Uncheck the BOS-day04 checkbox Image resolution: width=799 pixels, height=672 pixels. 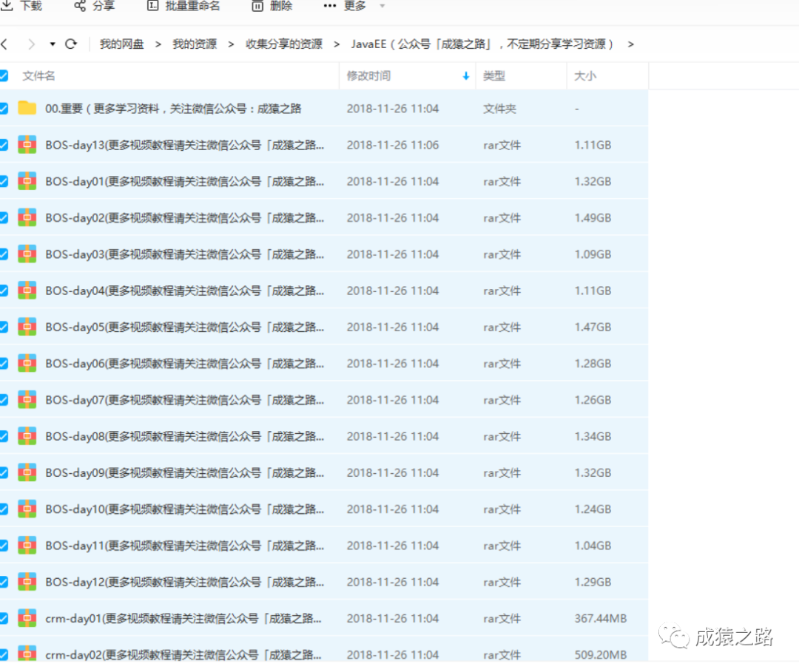tap(4, 291)
